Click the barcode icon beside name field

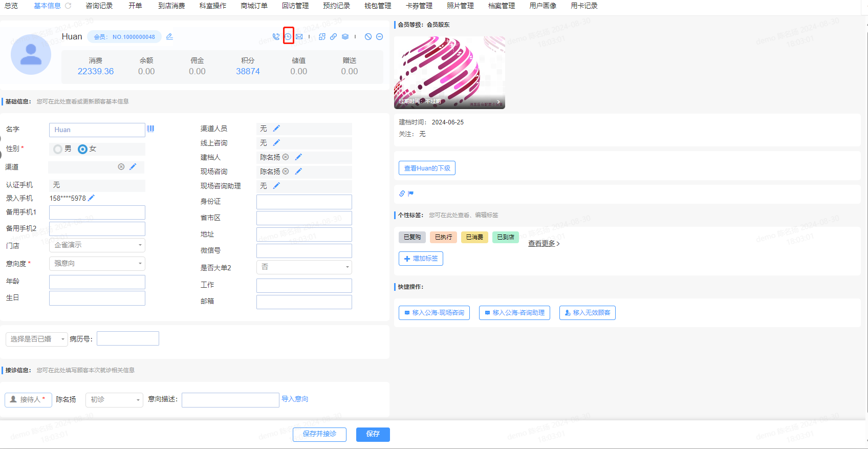150,129
